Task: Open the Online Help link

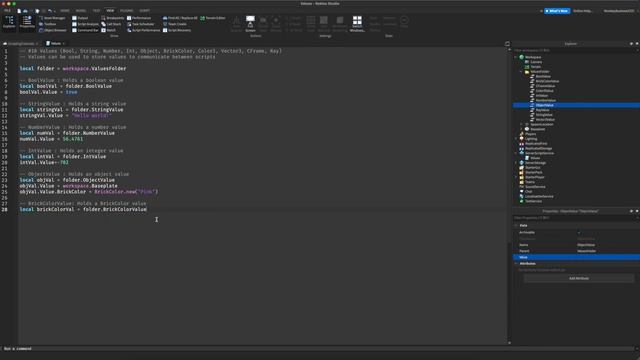Action: point(582,11)
